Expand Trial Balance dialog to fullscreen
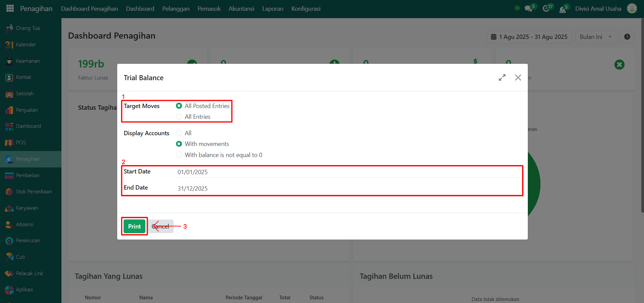 [x=502, y=78]
